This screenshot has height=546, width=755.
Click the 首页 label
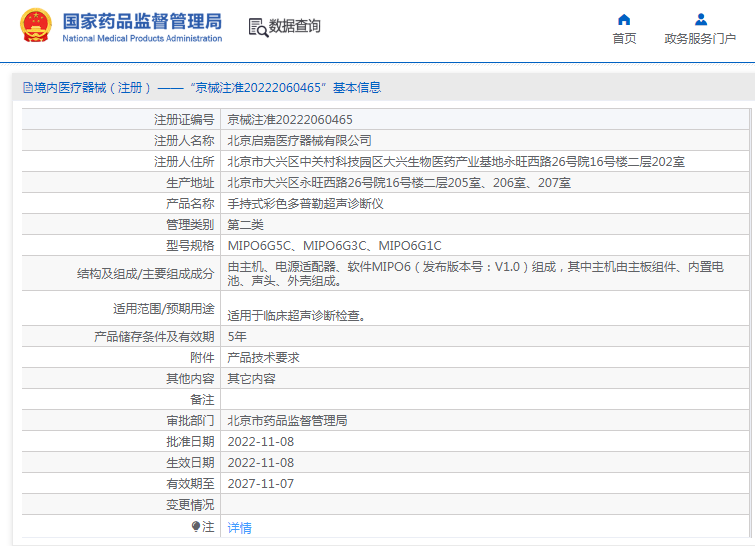click(x=624, y=39)
